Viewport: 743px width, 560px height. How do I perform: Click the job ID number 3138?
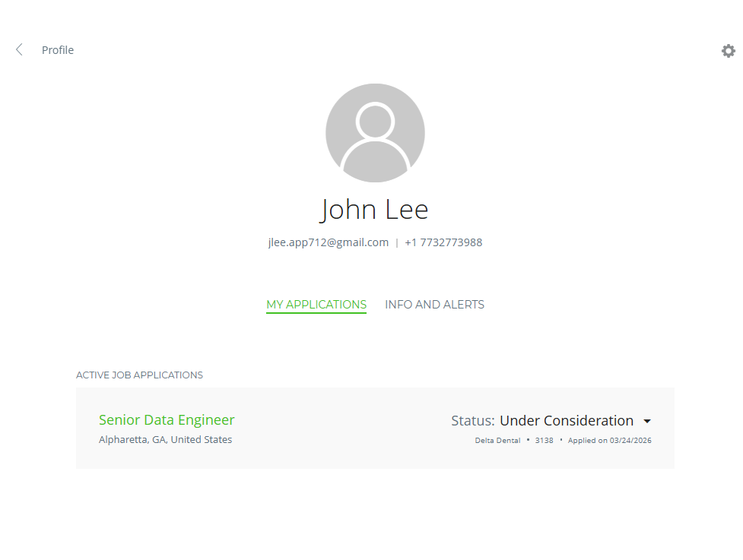coord(545,441)
